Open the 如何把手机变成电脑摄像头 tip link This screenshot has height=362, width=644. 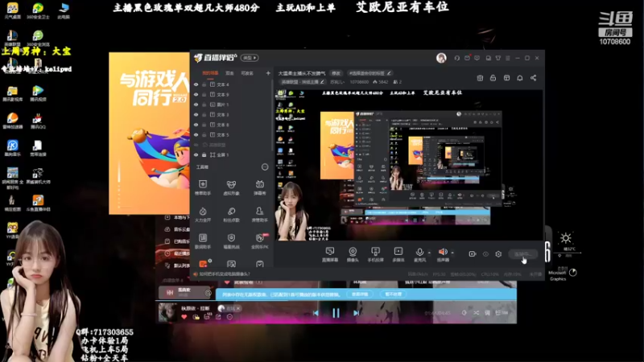225,274
